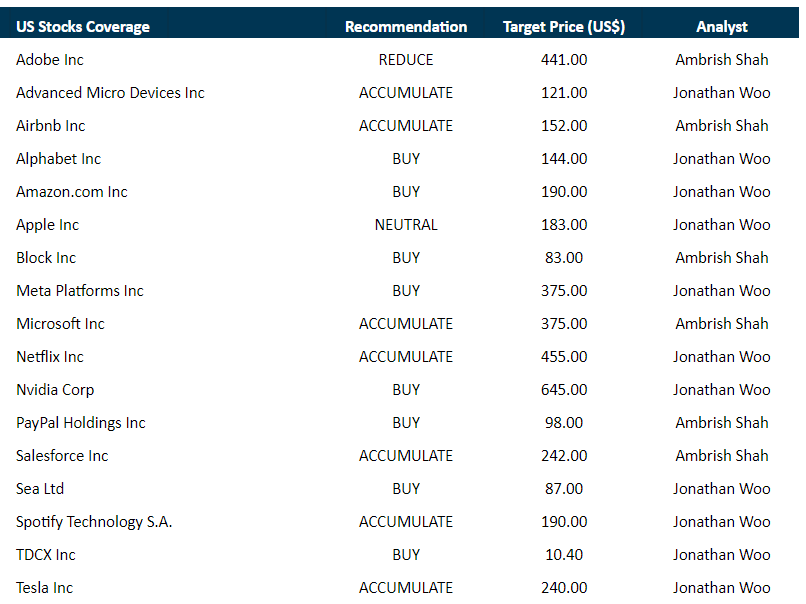Viewport: 806px width, 604px height.
Task: Select the REDUCE recommendation for Adobe
Action: click(x=406, y=60)
